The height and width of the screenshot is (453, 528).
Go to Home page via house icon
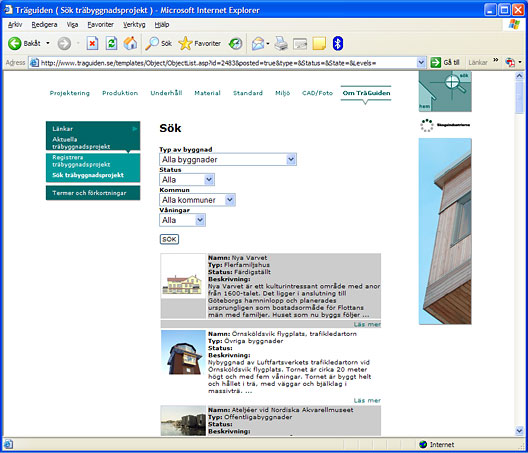click(130, 43)
